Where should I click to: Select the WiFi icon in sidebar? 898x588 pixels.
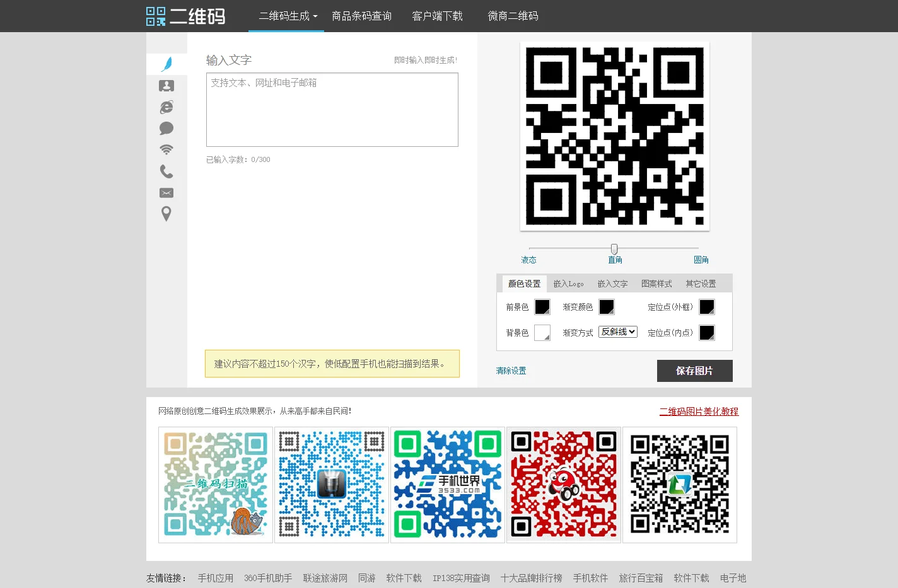click(166, 150)
